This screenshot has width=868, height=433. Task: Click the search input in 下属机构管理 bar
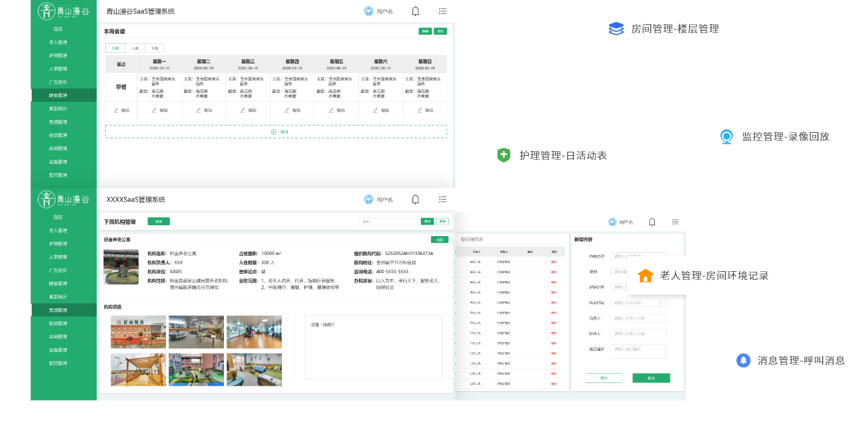388,221
